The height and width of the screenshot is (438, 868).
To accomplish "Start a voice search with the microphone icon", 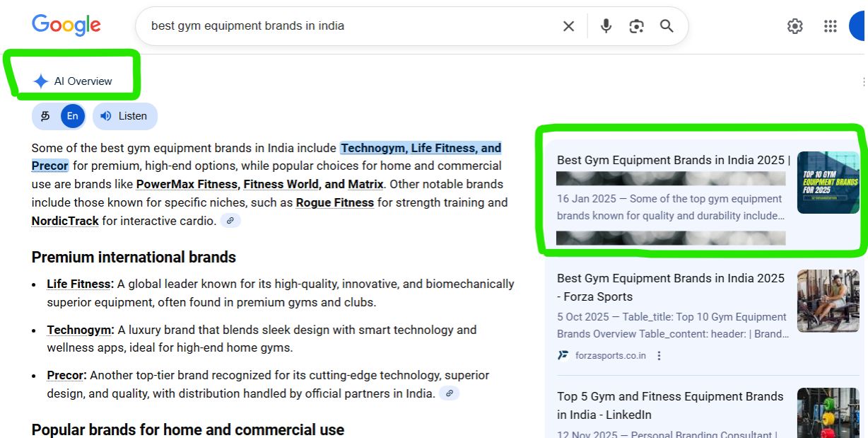I will coord(606,25).
